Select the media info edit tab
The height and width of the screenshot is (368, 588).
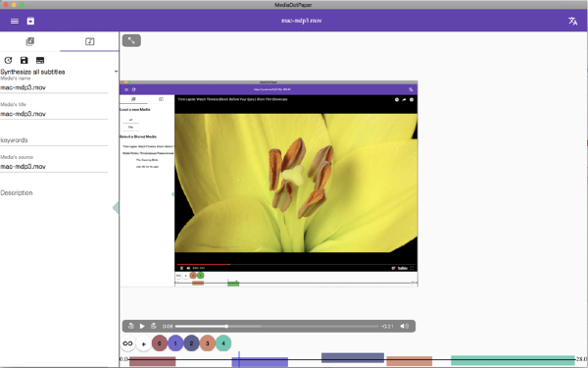click(x=89, y=41)
